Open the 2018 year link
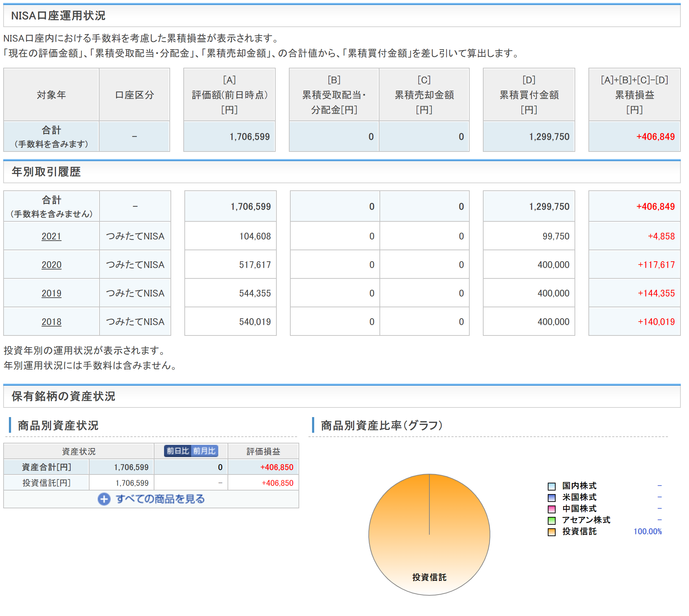Image resolution: width=689 pixels, height=616 pixels. click(x=51, y=322)
